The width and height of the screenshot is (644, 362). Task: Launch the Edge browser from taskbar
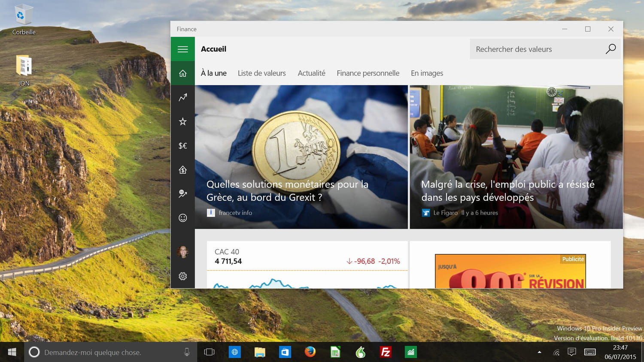click(234, 352)
